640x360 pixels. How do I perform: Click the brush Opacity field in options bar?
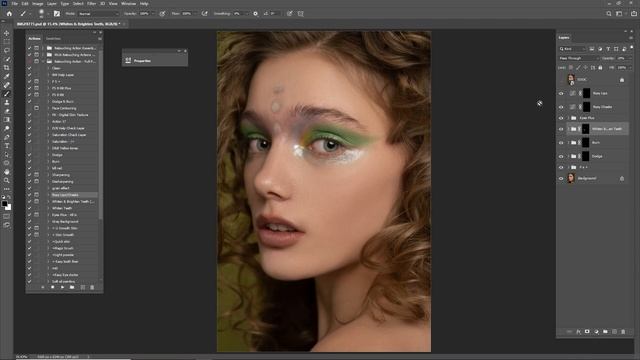click(144, 13)
